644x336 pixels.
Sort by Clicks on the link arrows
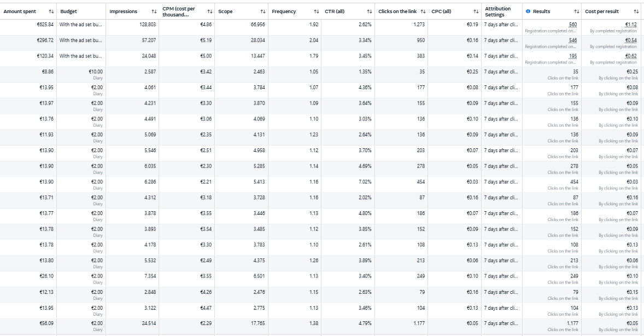tap(423, 11)
